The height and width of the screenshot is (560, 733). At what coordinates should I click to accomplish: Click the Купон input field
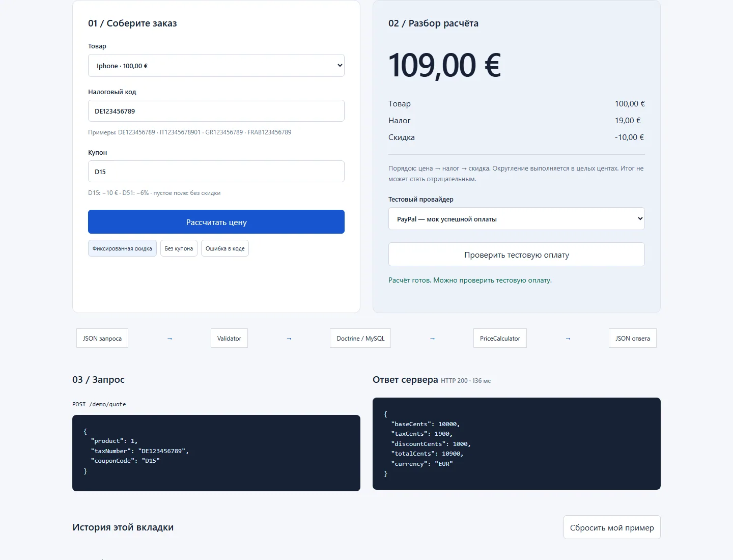216,172
